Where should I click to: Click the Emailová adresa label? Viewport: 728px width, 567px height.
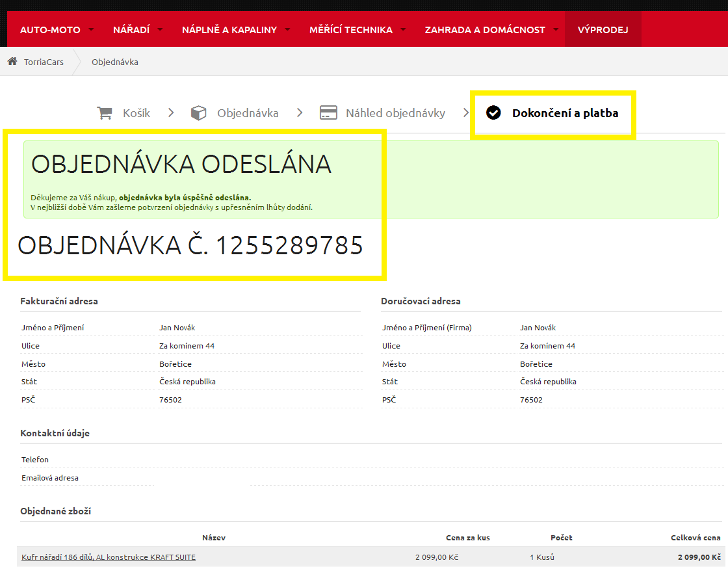(49, 477)
